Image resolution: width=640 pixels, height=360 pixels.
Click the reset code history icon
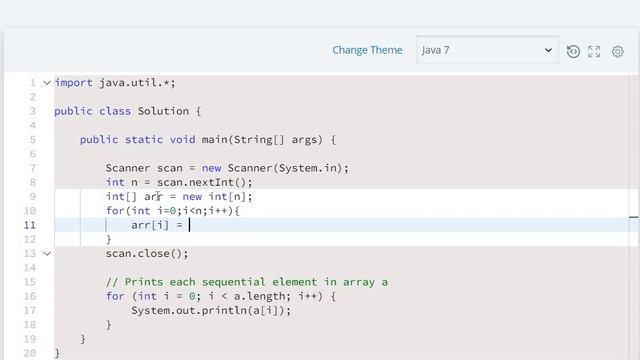tap(573, 51)
